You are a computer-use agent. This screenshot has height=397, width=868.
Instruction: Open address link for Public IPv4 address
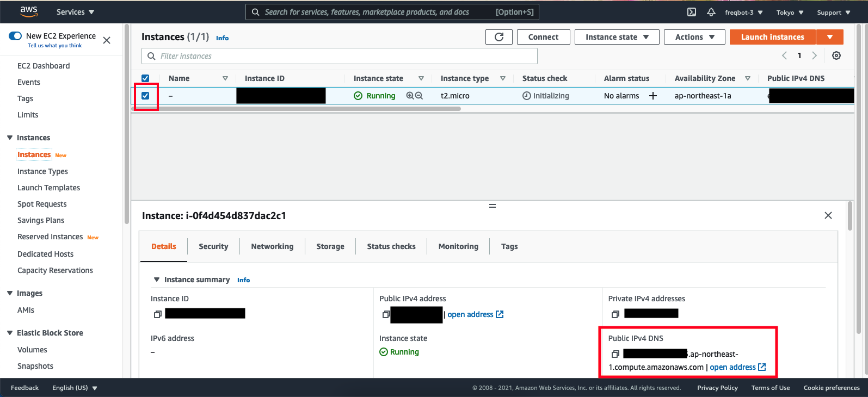click(x=475, y=314)
